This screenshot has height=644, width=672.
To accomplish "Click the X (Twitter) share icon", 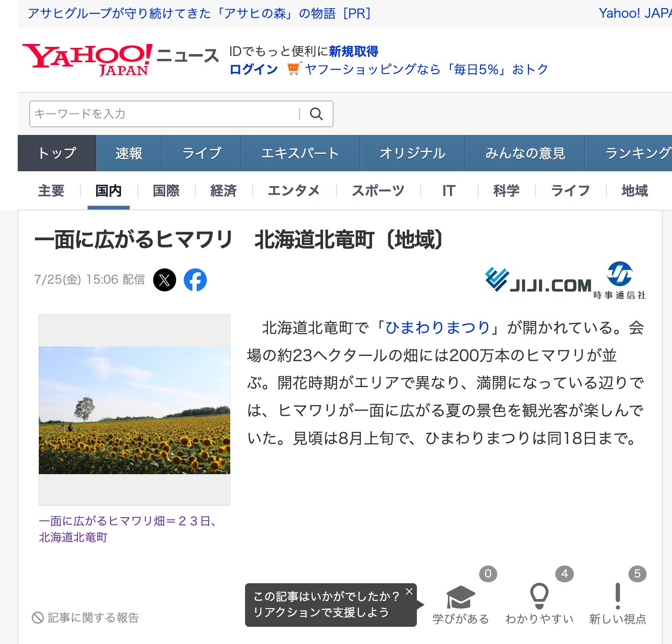I will pyautogui.click(x=164, y=280).
